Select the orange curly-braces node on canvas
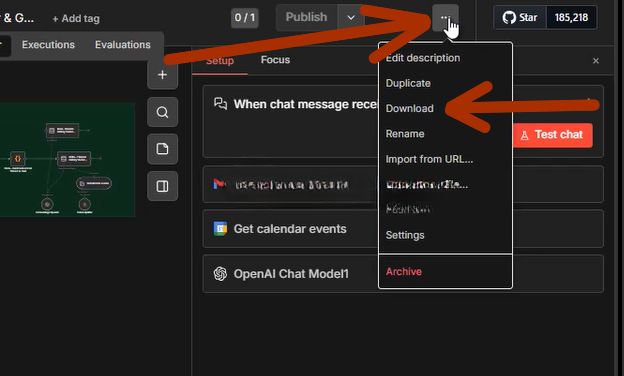624x376 pixels. [x=18, y=158]
